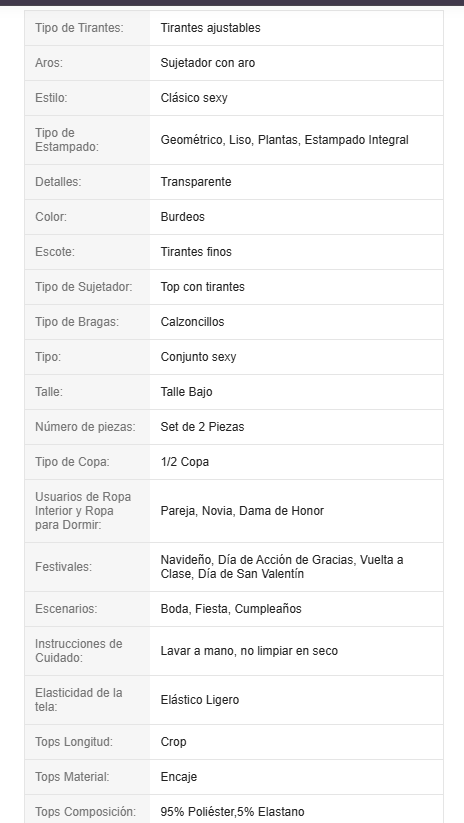Viewport: 464px width, 823px height.
Task: Select 'Transparente' in the Detalles row
Action: click(196, 182)
